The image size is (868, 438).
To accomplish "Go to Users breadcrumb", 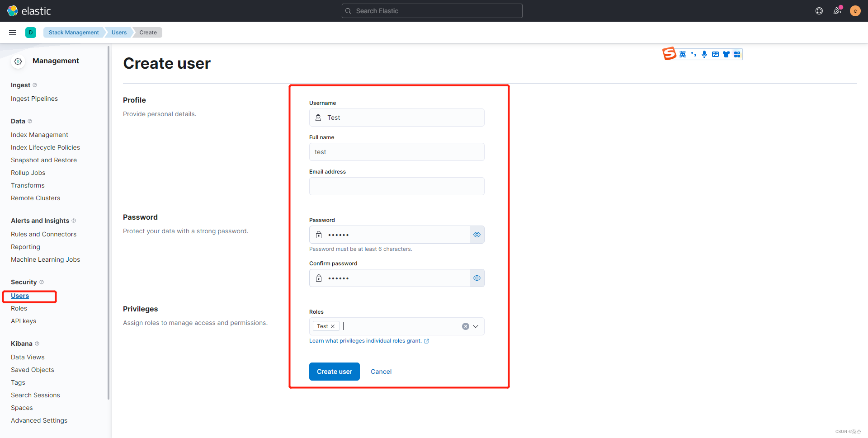I will point(119,33).
